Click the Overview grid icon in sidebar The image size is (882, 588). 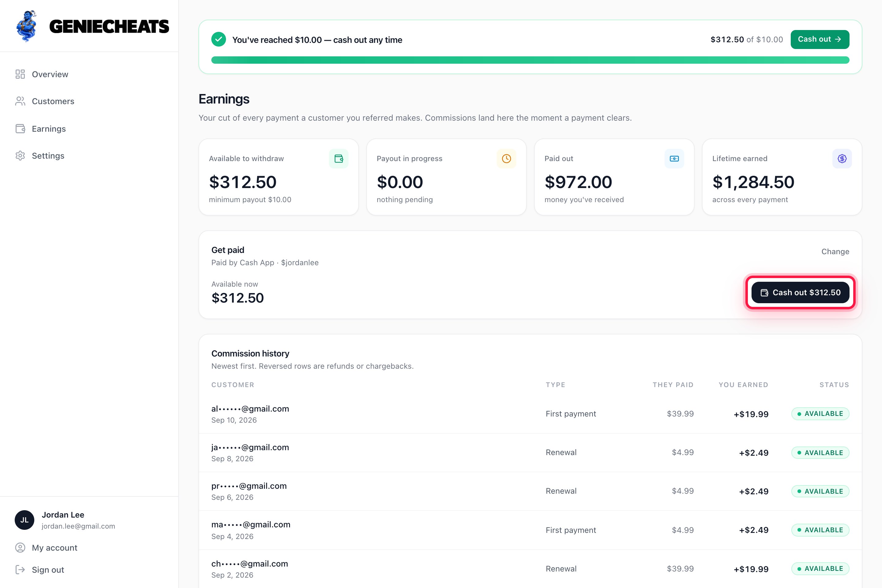(x=20, y=74)
